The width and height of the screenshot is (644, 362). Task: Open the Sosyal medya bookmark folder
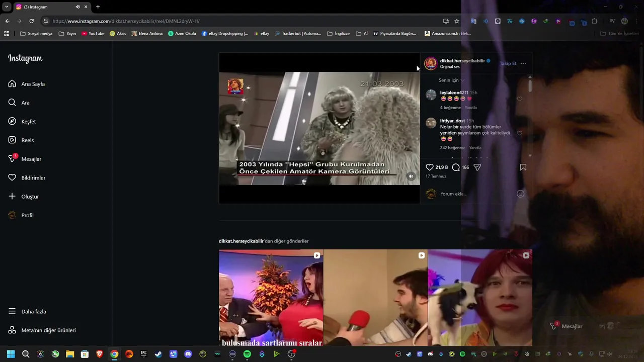[36, 34]
